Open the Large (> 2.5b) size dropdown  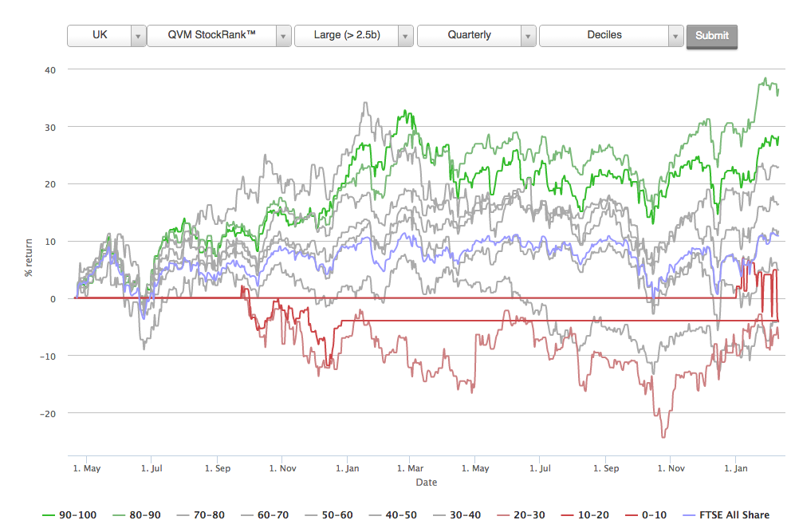[x=354, y=36]
